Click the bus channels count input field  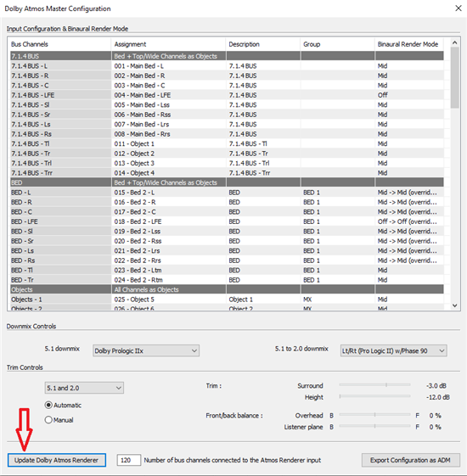point(129,460)
